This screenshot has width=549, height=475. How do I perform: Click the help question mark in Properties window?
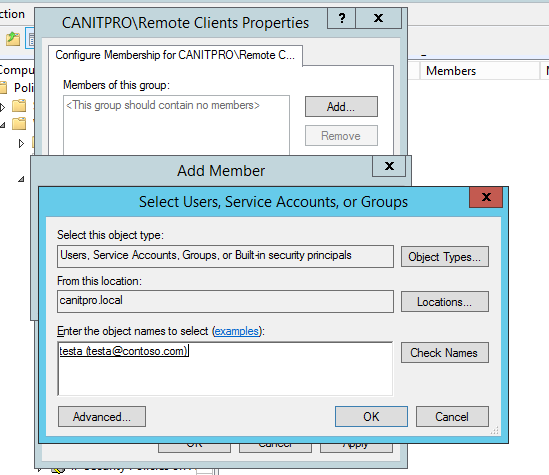pyautogui.click(x=342, y=18)
